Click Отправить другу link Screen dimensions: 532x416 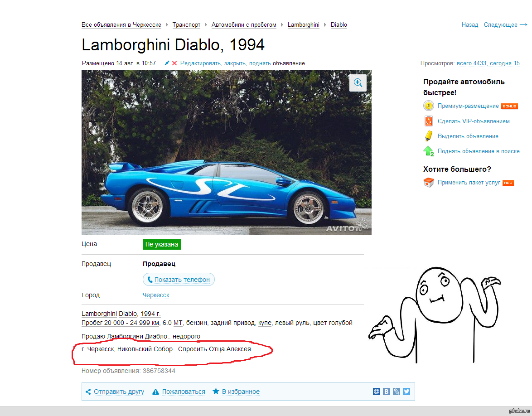tap(119, 392)
